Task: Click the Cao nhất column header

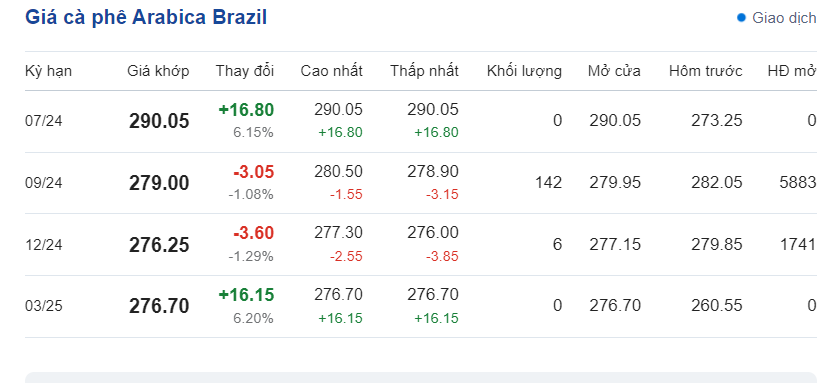Action: pos(331,71)
